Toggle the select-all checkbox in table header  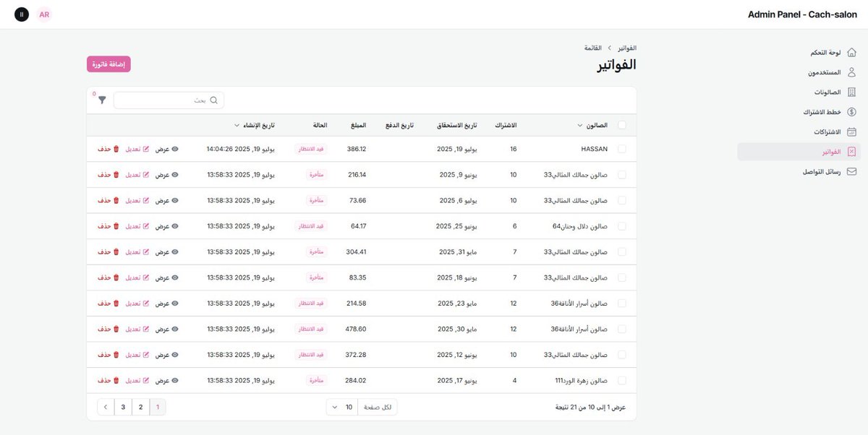pos(622,125)
